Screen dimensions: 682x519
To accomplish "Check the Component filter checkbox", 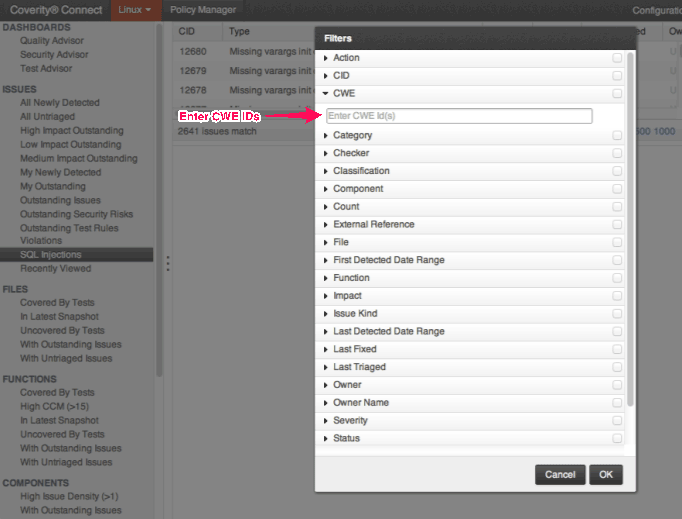I will pyautogui.click(x=617, y=189).
